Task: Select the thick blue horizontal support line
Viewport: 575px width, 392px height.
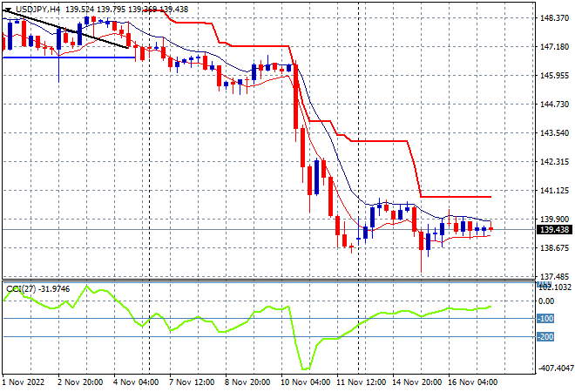Action: 69,57
